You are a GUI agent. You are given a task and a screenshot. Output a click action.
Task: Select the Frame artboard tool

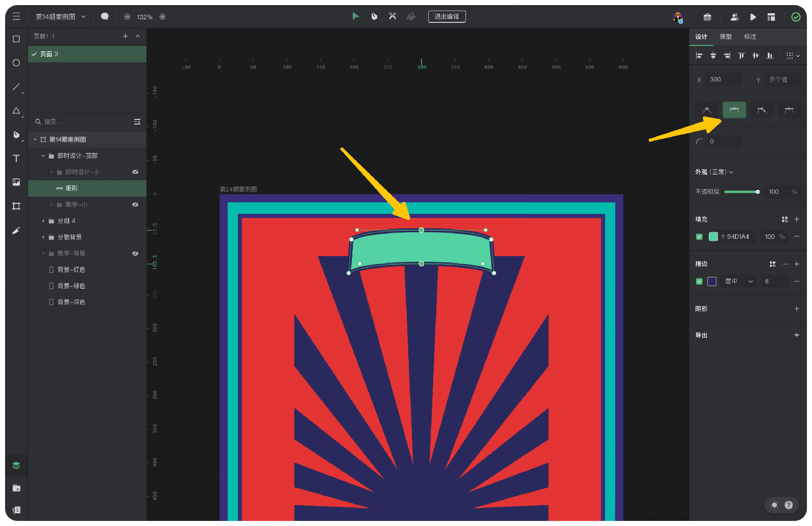coord(16,206)
